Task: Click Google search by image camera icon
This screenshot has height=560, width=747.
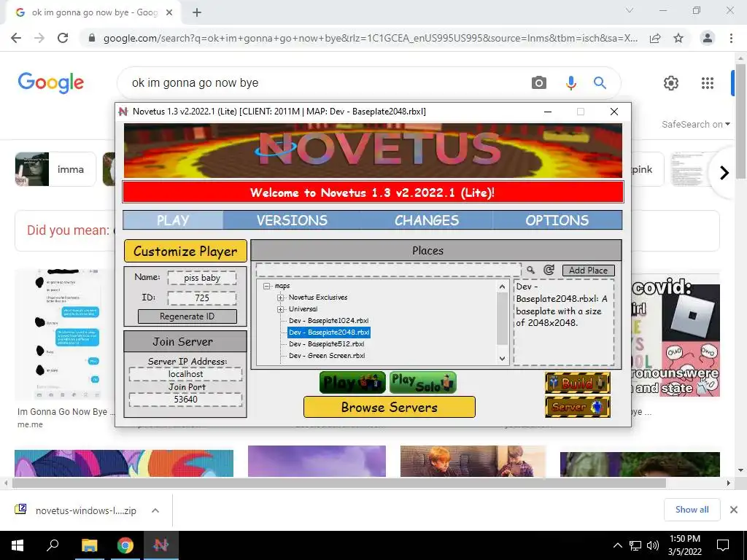Action: click(x=539, y=83)
